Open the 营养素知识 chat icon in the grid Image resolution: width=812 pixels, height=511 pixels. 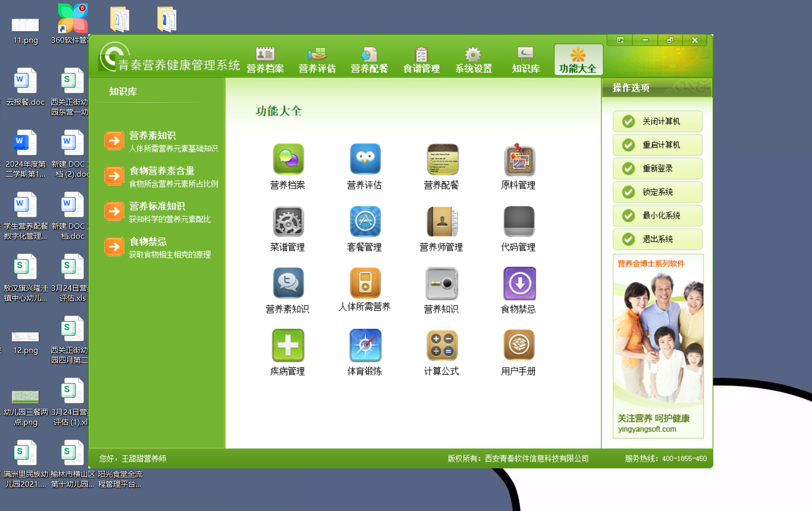(288, 283)
